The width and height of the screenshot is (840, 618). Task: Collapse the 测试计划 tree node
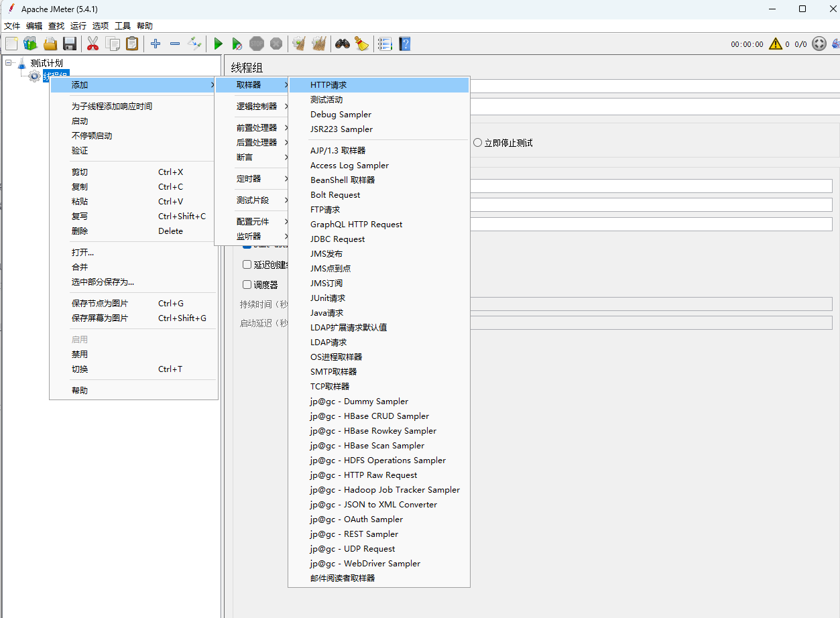pos(9,63)
